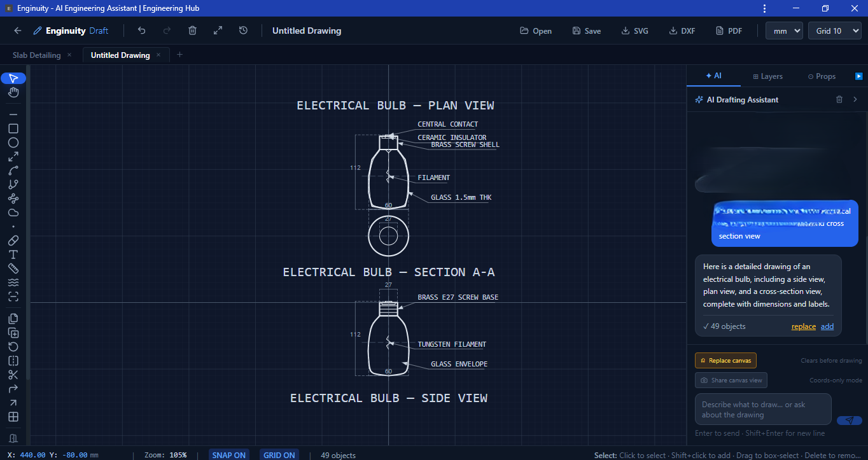Click the diagonal arrow scale tool
This screenshot has width=868, height=460.
coord(13,403)
